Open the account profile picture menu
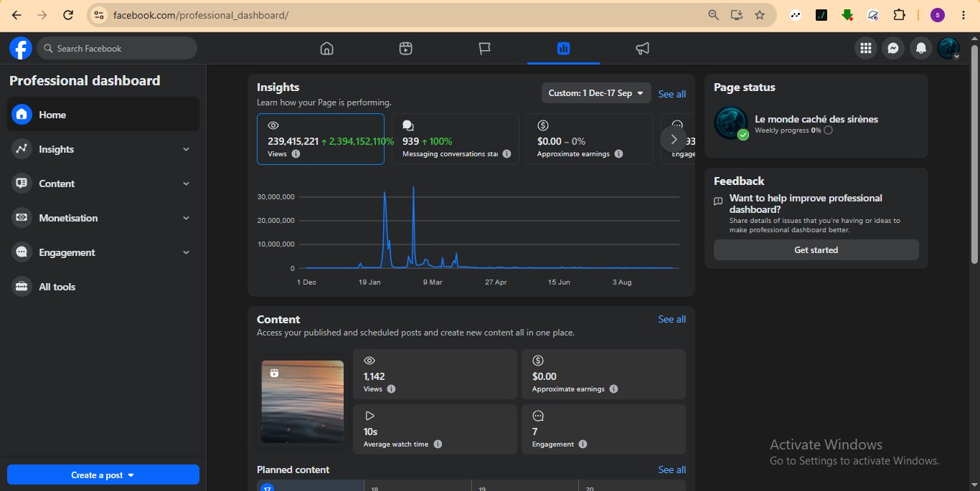Screen dimensions: 980x491 pos(948,48)
